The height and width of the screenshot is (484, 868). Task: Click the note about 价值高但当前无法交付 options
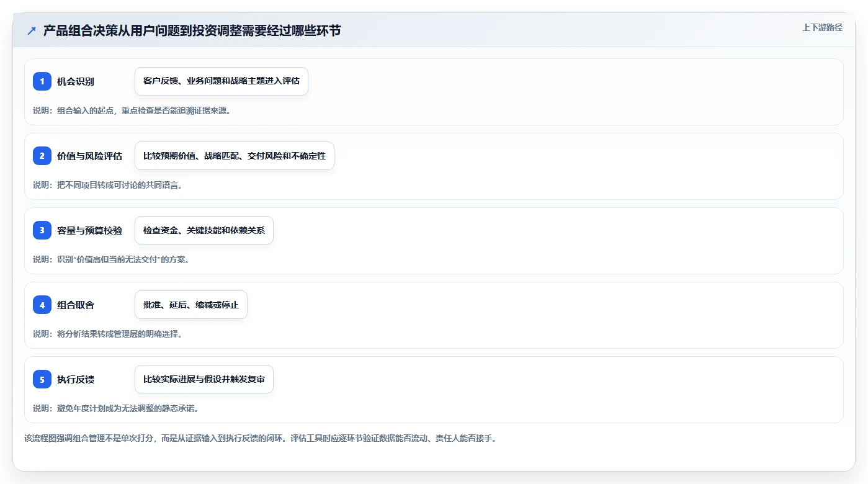click(x=111, y=259)
